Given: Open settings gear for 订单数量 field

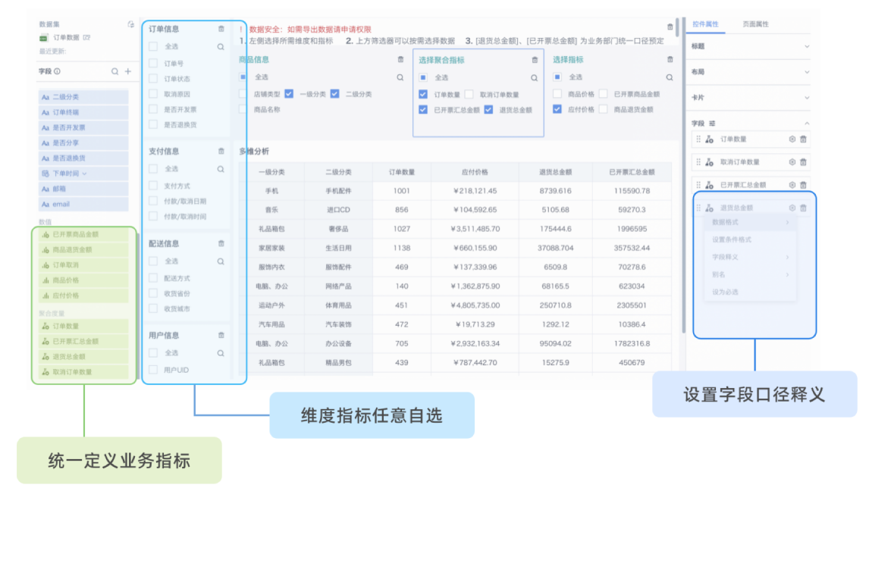Looking at the screenshot, I should (x=792, y=139).
